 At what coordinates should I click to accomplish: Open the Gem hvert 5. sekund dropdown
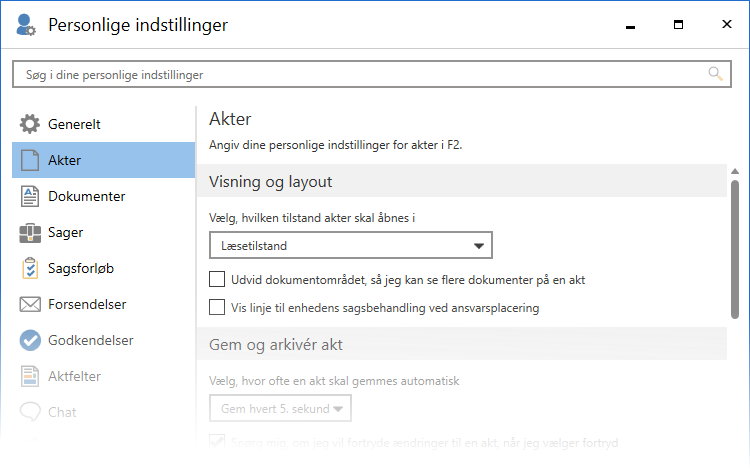pos(281,408)
